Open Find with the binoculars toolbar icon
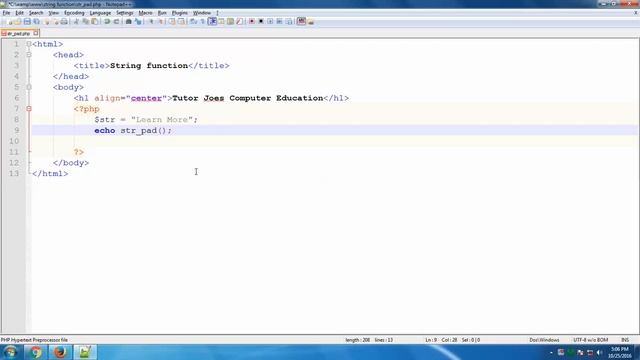640x360 pixels. (x=128, y=21)
